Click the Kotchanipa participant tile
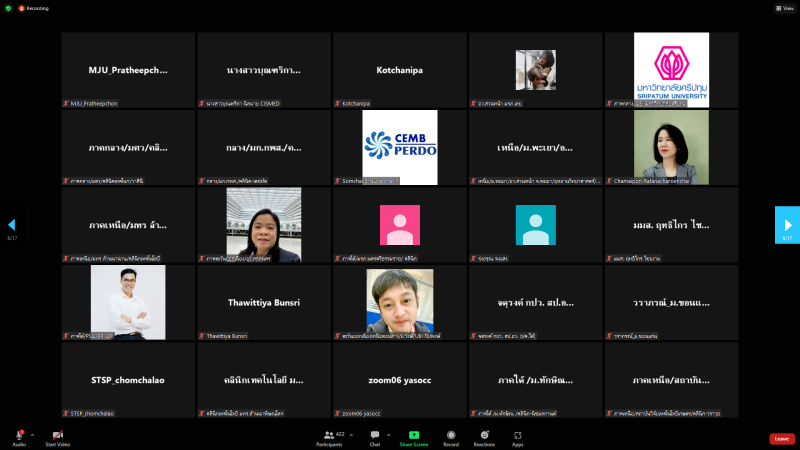800x450 pixels. (400, 70)
